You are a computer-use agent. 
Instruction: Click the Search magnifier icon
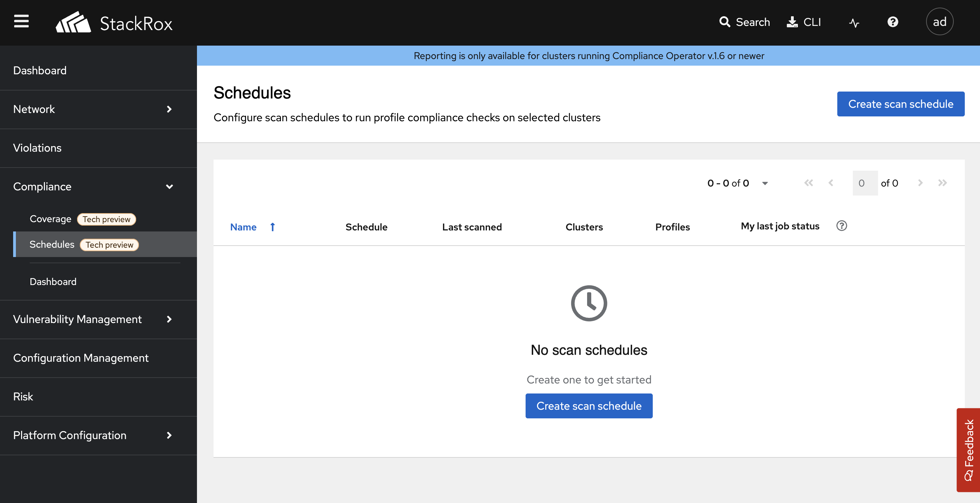click(x=724, y=22)
